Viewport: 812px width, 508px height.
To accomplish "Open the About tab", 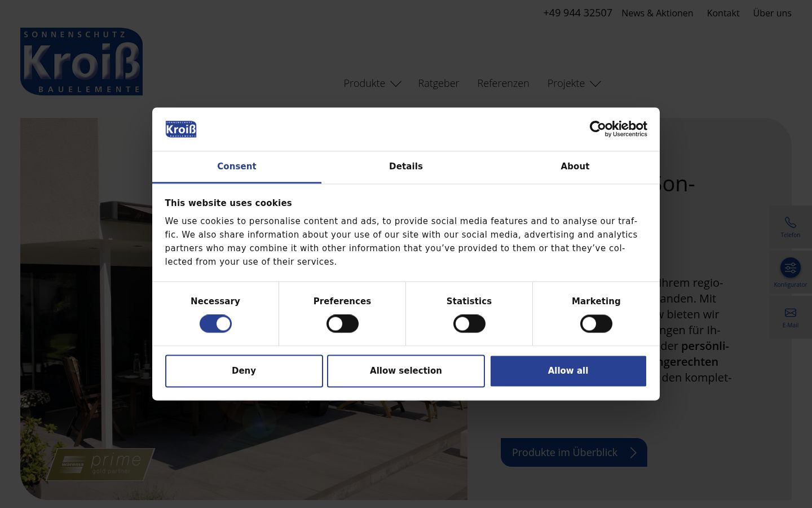I will [x=575, y=167].
